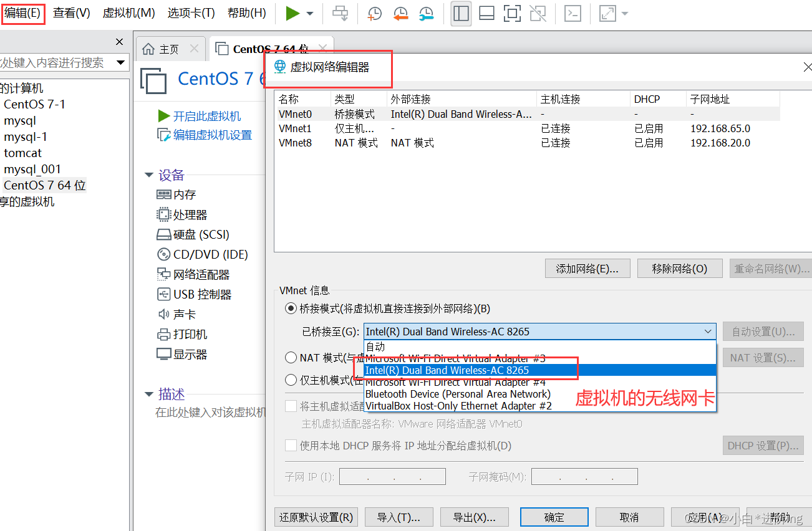Toggle the thumbnail bar view icon
The height and width of the screenshot is (531, 812).
tap(486, 14)
